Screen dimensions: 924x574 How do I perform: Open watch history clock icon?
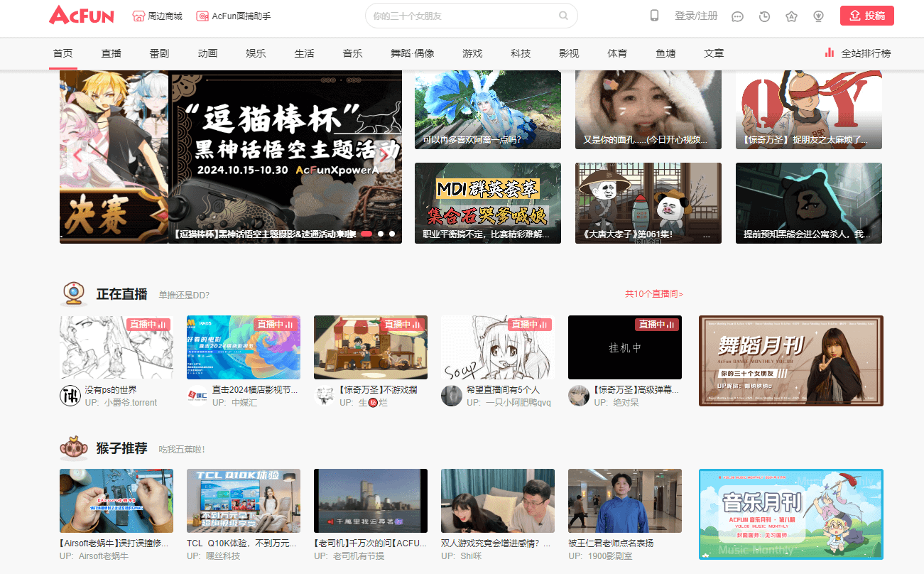click(x=764, y=16)
